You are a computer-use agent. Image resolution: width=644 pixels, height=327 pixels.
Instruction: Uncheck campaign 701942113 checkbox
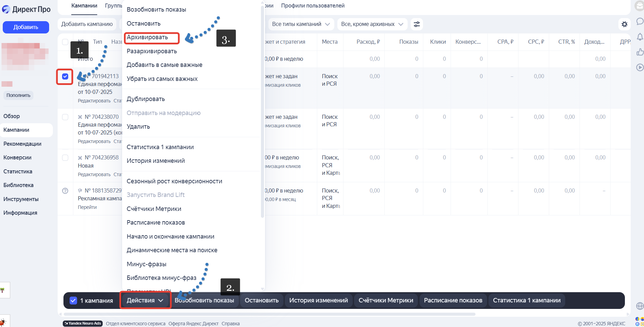pos(65,76)
